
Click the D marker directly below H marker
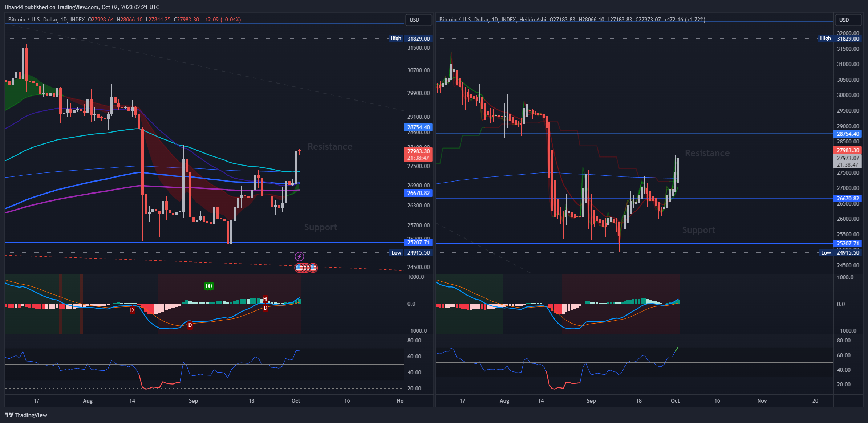point(265,308)
